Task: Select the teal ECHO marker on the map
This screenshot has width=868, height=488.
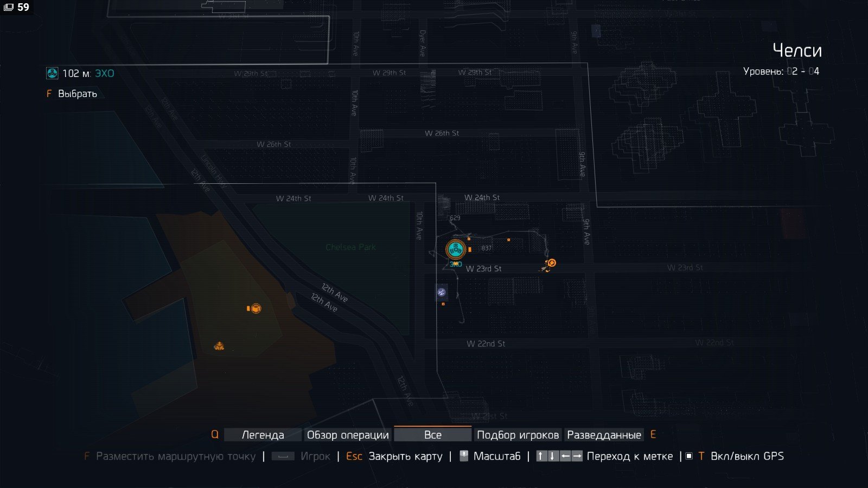Action: [456, 249]
